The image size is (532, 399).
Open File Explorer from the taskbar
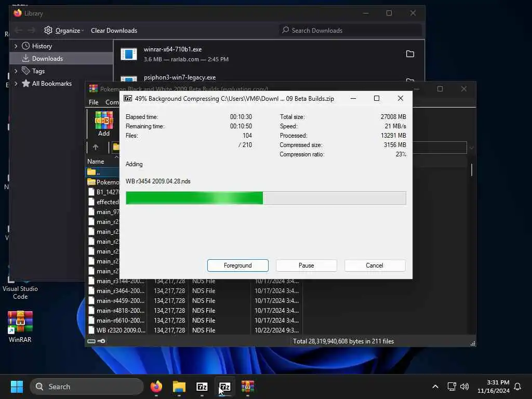coord(179,387)
